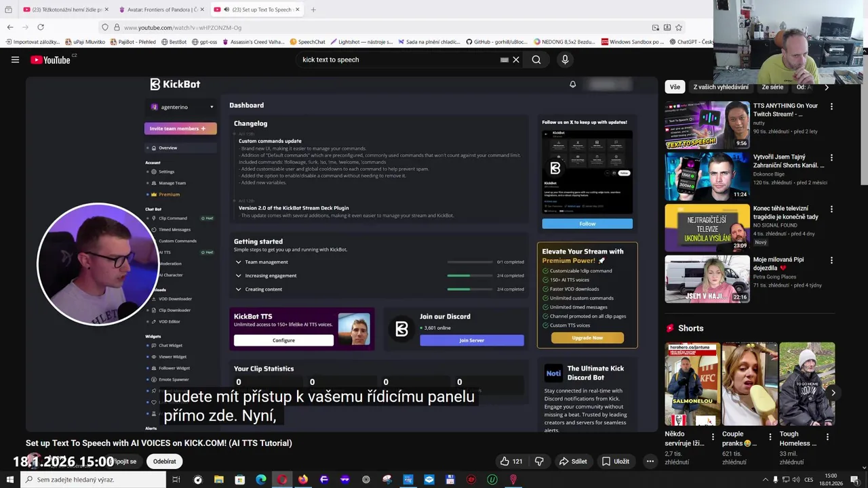Show more filter chips with right arrow

(x=826, y=87)
